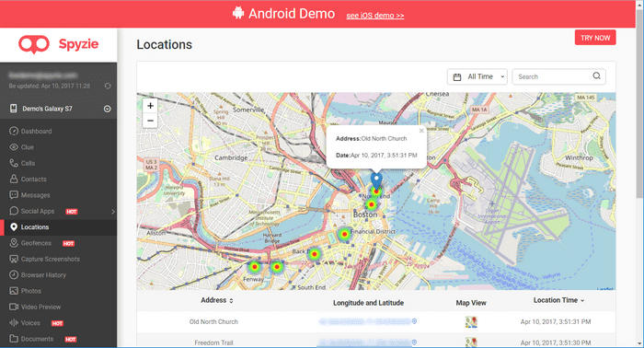Screen dimensions: 644x348
Task: Click the Social Apps chat icon
Action: pyautogui.click(x=14, y=211)
